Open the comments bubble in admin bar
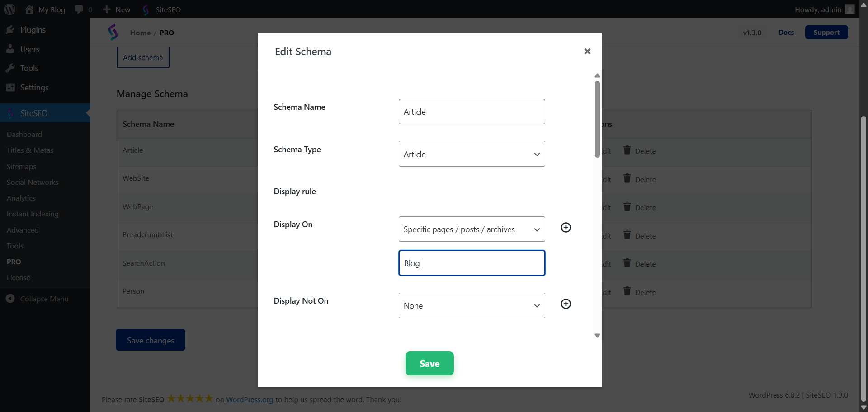 [80, 9]
